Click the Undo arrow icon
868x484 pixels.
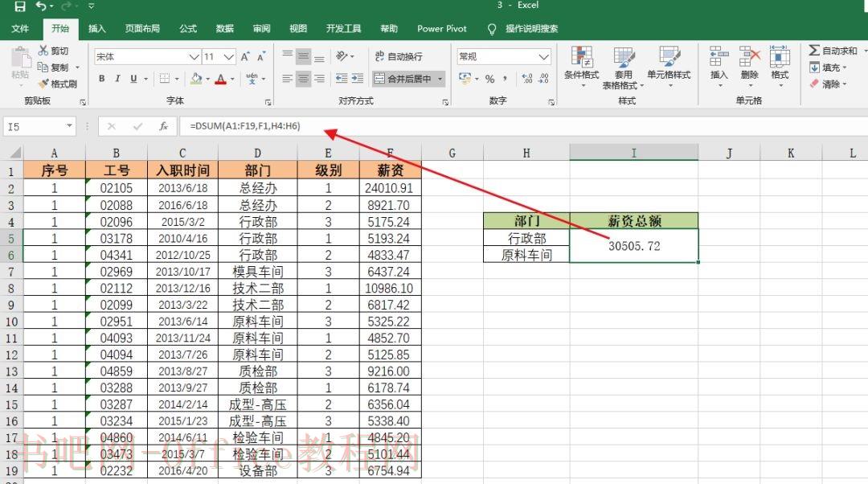42,6
